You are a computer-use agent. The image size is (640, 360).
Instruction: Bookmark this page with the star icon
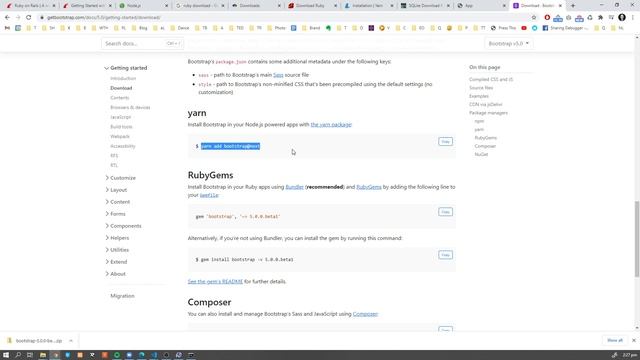(534, 18)
